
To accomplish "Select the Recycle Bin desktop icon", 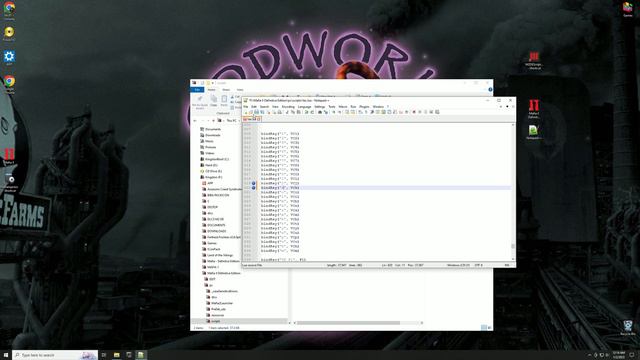I will [628, 328].
